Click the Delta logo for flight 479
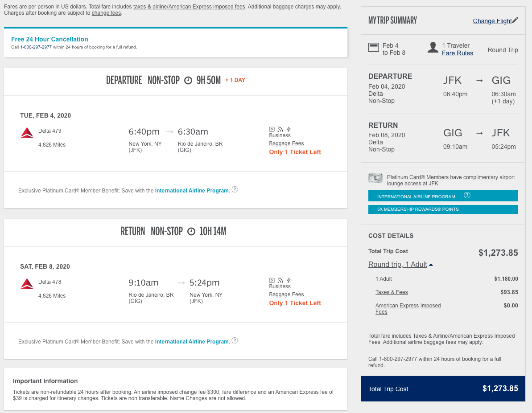This screenshot has width=532, height=413. 27,132
